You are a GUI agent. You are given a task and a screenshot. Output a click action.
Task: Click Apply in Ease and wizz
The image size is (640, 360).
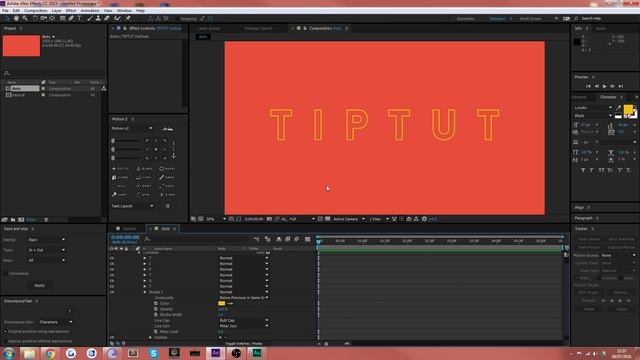point(40,285)
